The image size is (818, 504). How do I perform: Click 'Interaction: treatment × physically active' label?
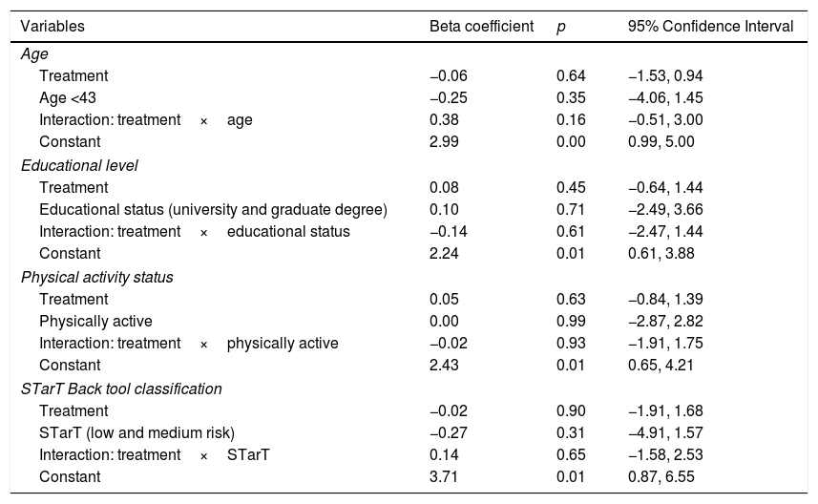pyautogui.click(x=188, y=344)
